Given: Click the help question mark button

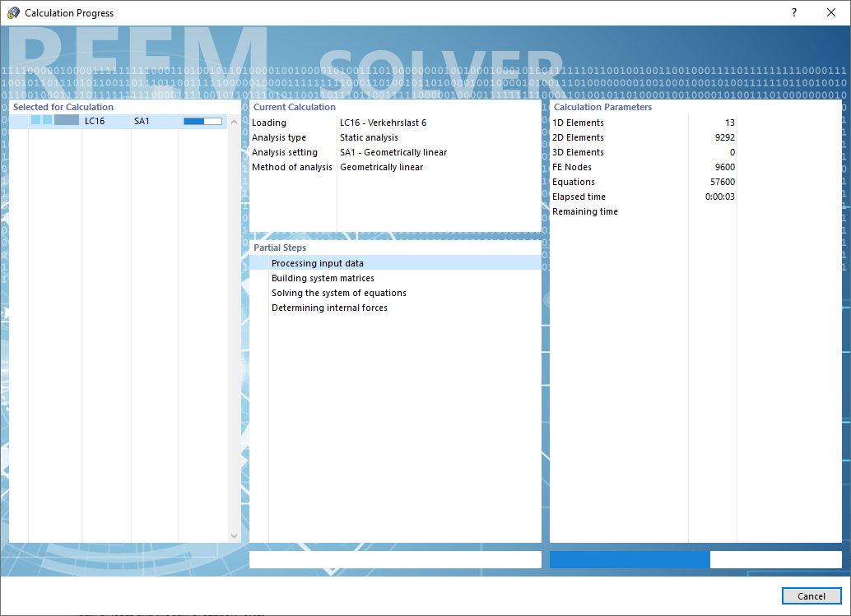Looking at the screenshot, I should coord(794,12).
